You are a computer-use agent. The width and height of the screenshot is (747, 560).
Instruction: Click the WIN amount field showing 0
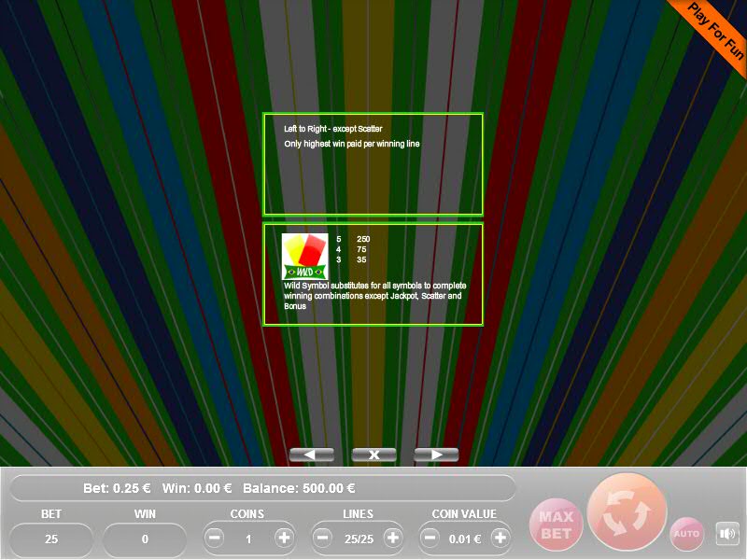coord(145,539)
